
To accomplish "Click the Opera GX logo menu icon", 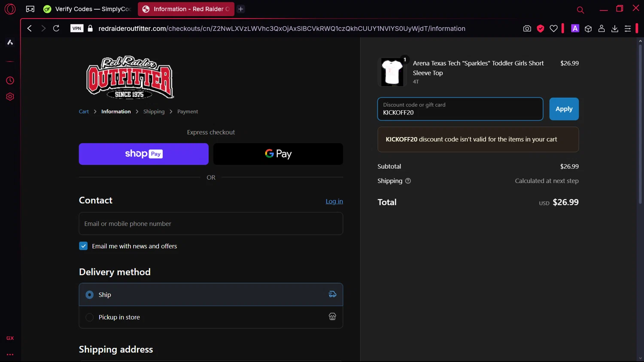I will point(10,9).
